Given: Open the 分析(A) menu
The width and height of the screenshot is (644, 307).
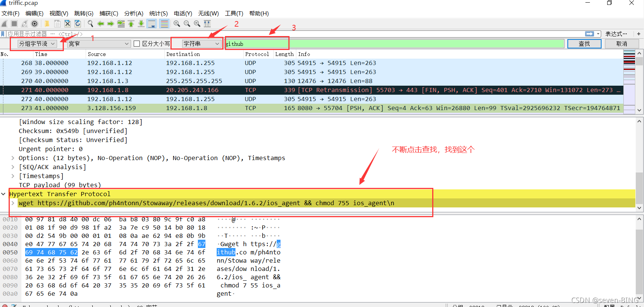Looking at the screenshot, I should pos(134,13).
